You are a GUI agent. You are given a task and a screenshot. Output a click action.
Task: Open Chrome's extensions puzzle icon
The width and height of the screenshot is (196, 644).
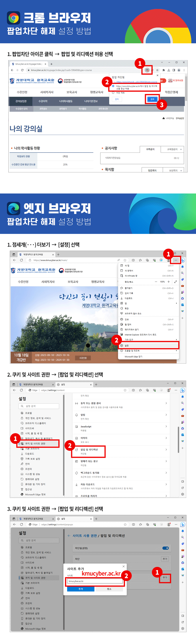pos(164,70)
